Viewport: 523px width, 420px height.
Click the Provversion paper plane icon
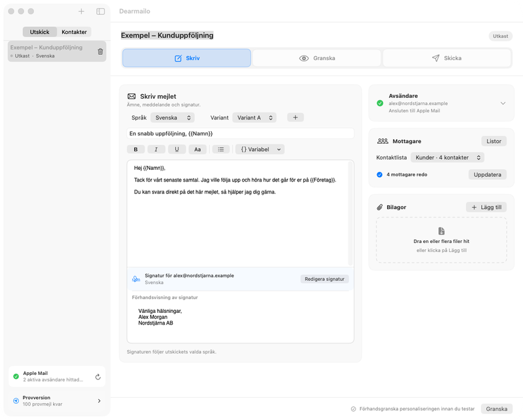pos(16,400)
